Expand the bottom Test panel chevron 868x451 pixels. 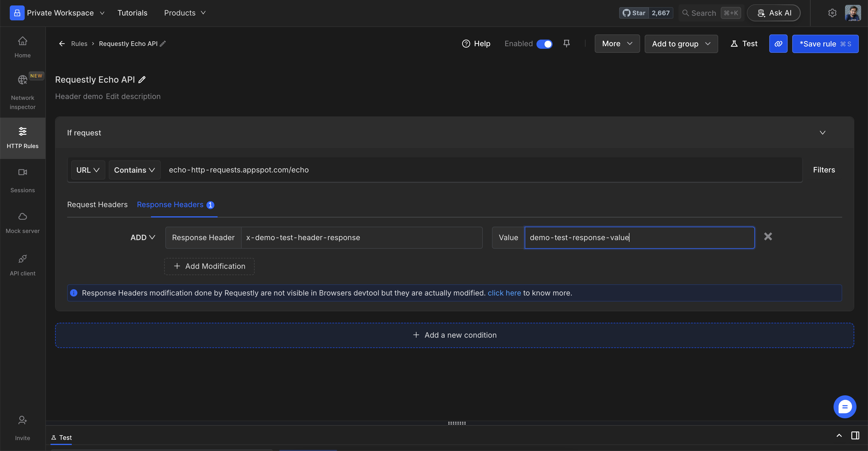click(839, 436)
